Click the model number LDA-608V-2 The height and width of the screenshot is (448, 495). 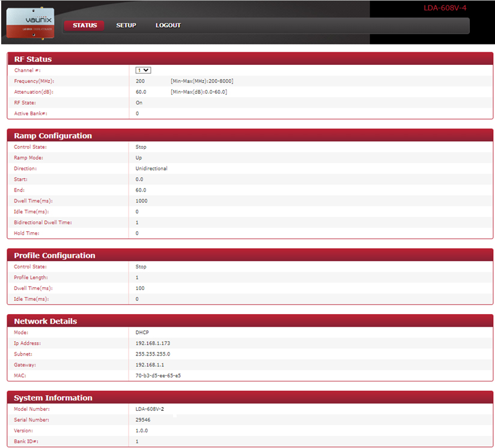150,409
